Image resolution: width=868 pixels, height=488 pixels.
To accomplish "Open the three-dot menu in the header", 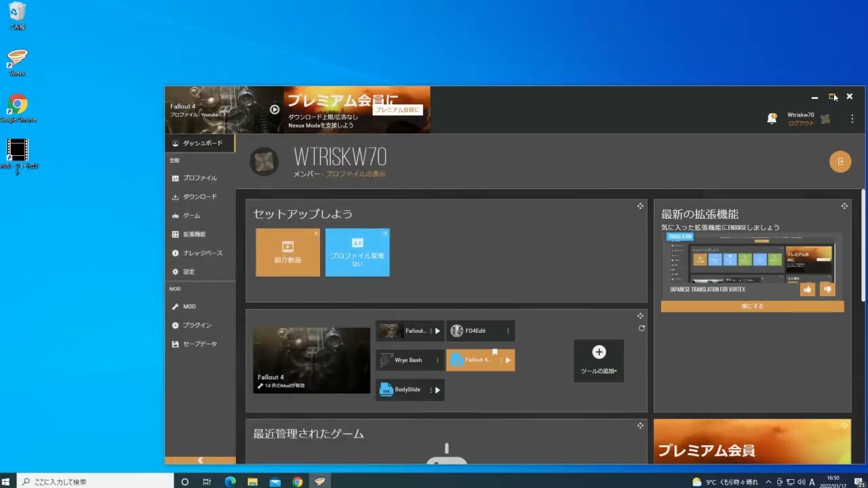I will pos(852,119).
